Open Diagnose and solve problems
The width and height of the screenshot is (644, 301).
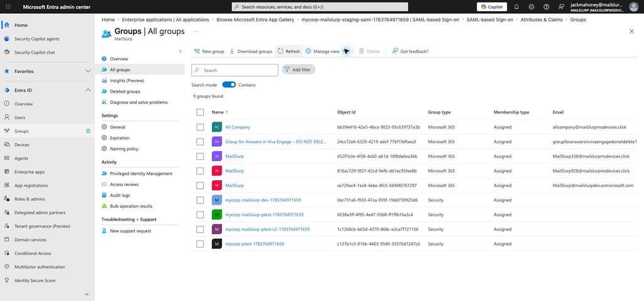tap(140, 102)
